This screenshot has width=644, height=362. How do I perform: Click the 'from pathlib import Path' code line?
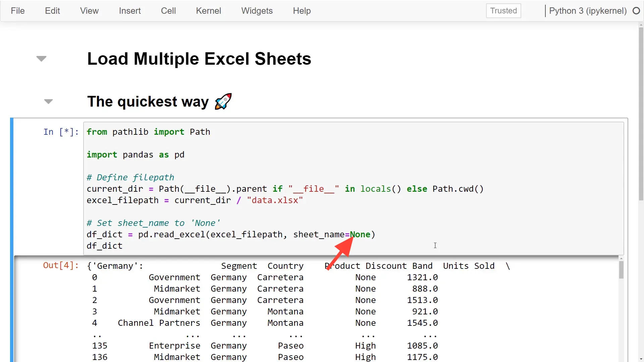148,132
